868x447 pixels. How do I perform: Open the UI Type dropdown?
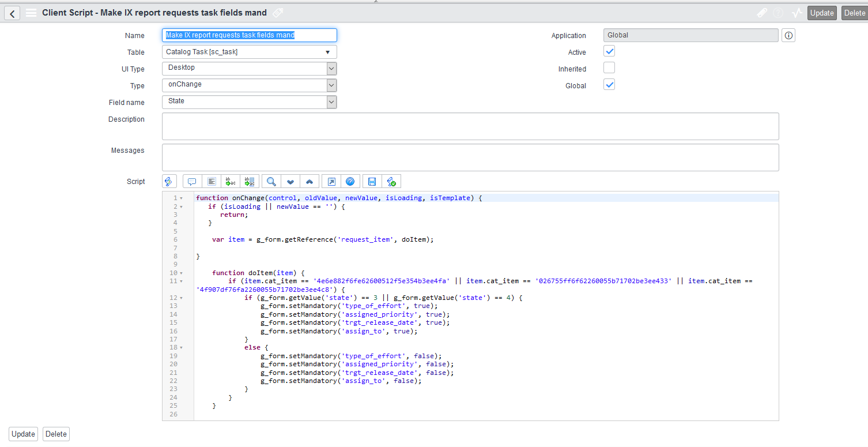(249, 69)
